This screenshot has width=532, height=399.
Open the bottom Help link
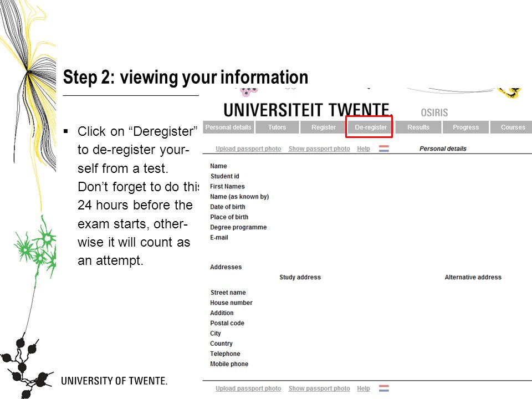(x=364, y=388)
